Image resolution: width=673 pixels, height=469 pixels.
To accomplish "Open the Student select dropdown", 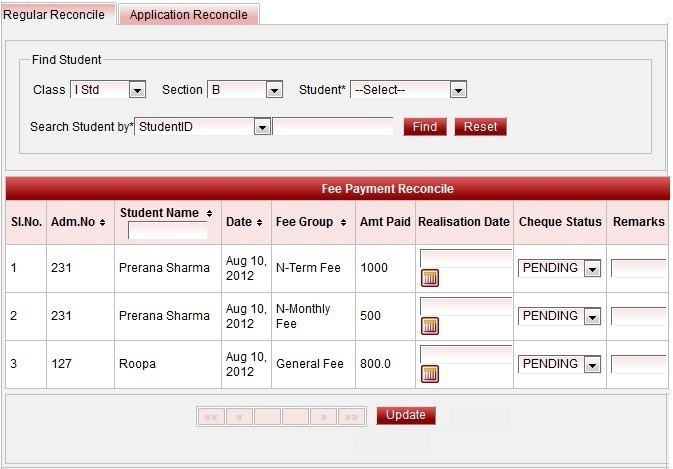I will click(458, 90).
